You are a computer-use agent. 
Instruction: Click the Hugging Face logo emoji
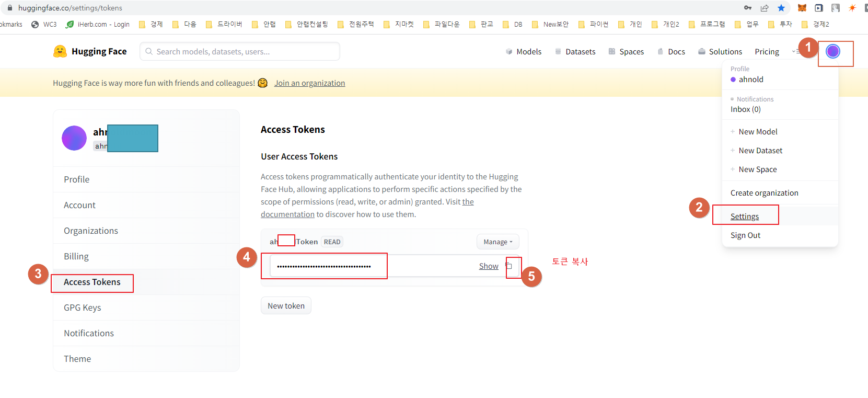click(x=60, y=51)
